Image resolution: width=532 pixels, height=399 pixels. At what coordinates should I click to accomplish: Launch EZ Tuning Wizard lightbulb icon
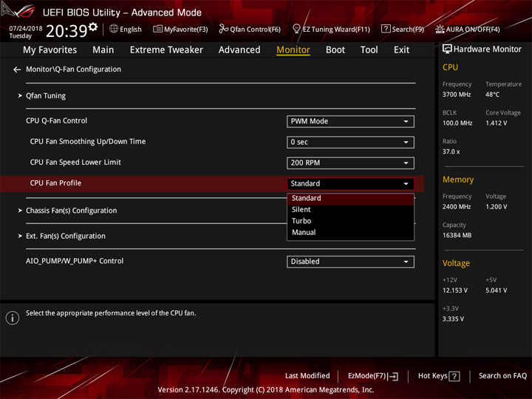coord(296,29)
